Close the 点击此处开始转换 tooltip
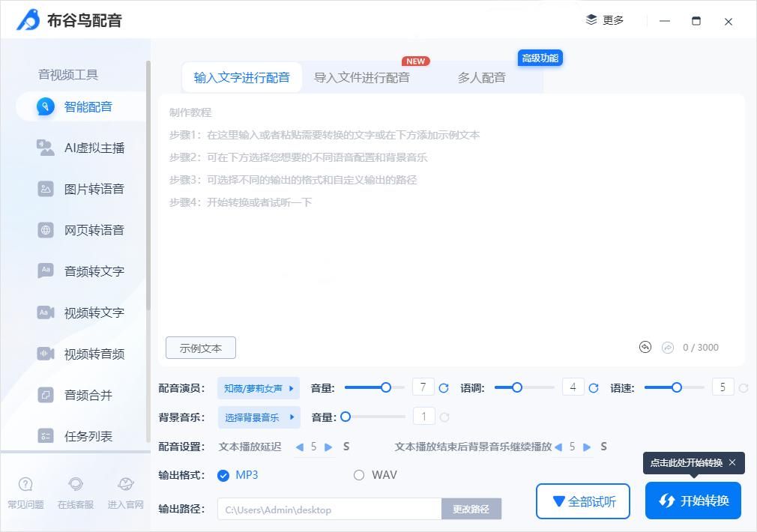 coord(732,462)
